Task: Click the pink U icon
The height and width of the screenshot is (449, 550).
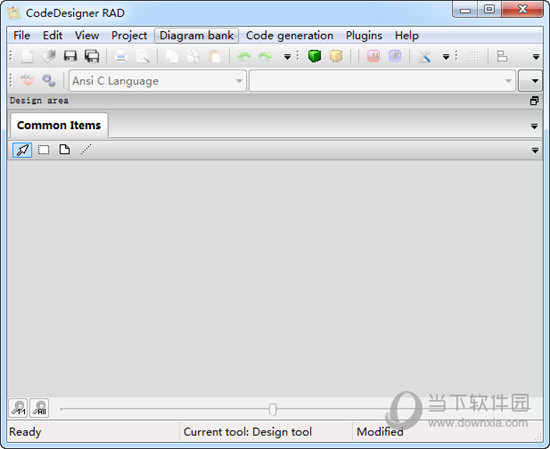Action: (374, 56)
